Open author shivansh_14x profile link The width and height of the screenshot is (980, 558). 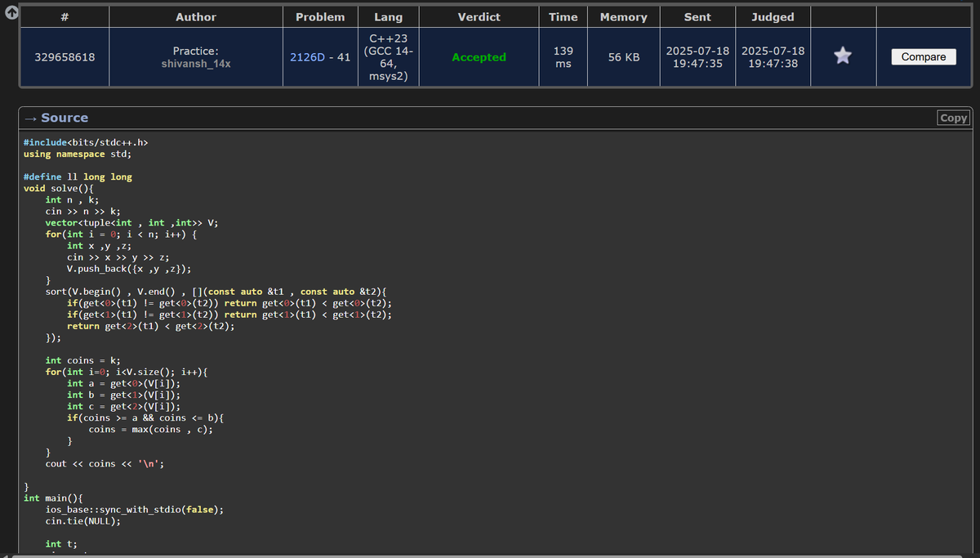pyautogui.click(x=196, y=63)
